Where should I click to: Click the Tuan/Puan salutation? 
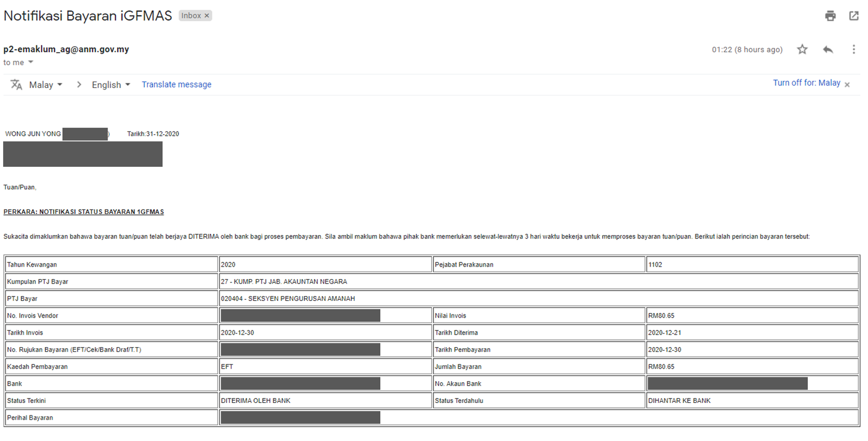point(20,187)
